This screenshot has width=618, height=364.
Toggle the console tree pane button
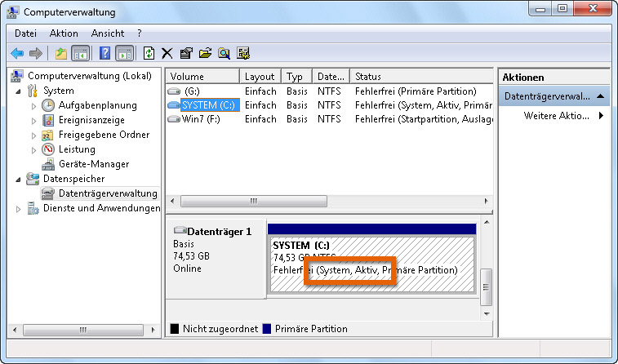(x=81, y=53)
